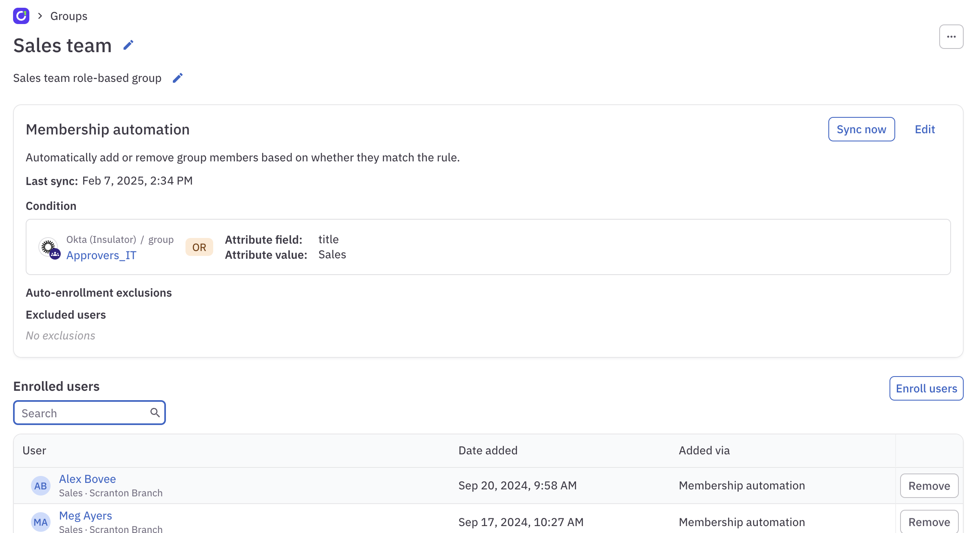Click the Okta group icon
The image size is (980, 533).
49,248
